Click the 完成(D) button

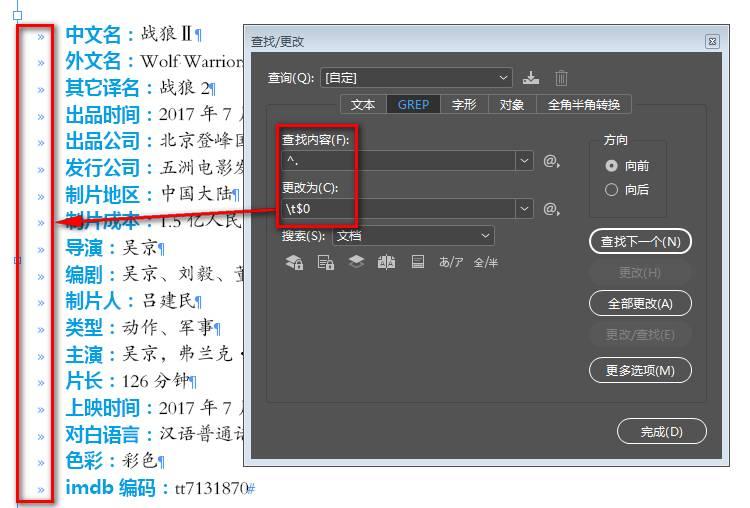(662, 431)
